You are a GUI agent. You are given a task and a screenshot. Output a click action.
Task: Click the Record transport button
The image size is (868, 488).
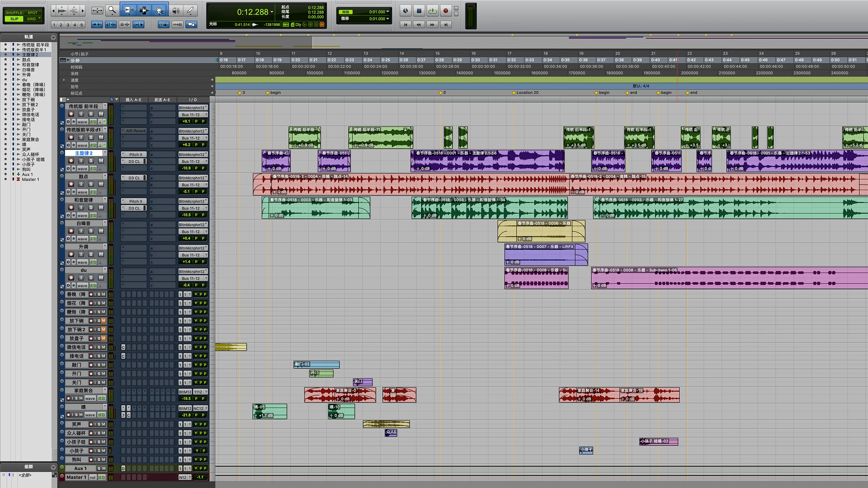click(x=446, y=11)
